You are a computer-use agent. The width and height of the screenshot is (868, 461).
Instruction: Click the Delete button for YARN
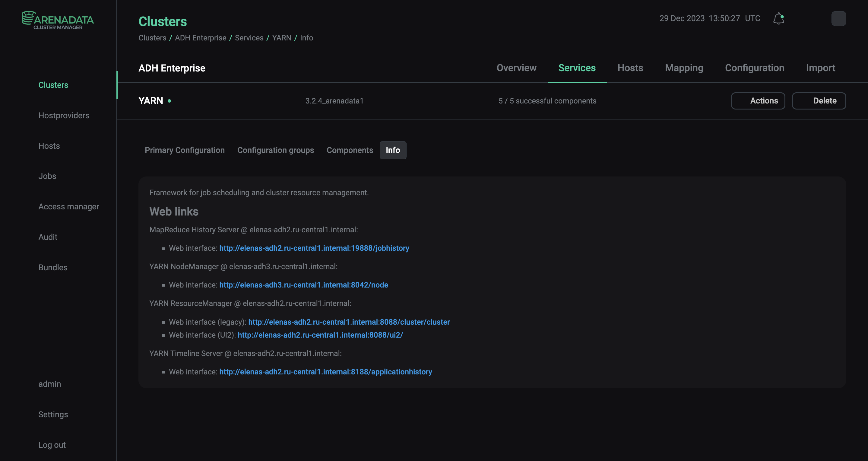[825, 100]
